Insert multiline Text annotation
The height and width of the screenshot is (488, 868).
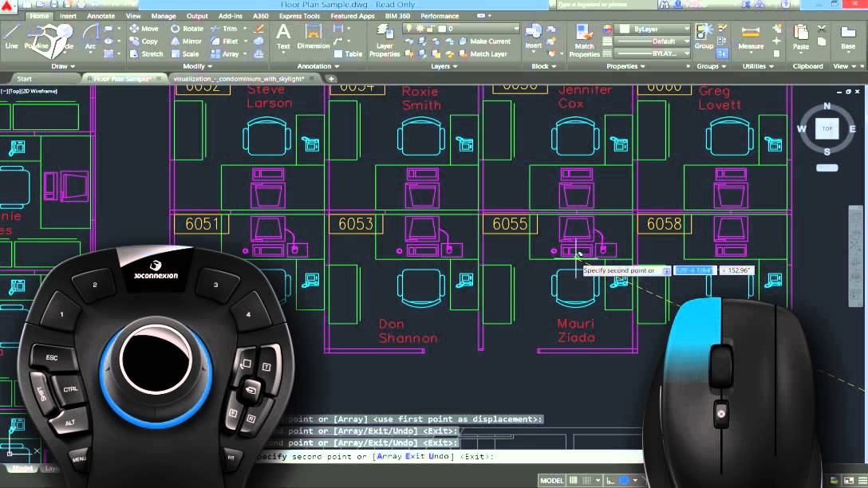click(x=283, y=37)
